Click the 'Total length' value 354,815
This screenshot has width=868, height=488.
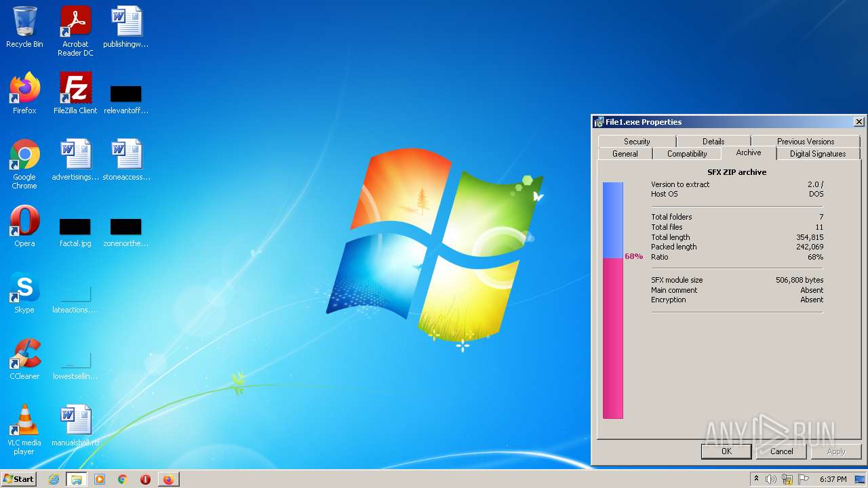coord(810,237)
